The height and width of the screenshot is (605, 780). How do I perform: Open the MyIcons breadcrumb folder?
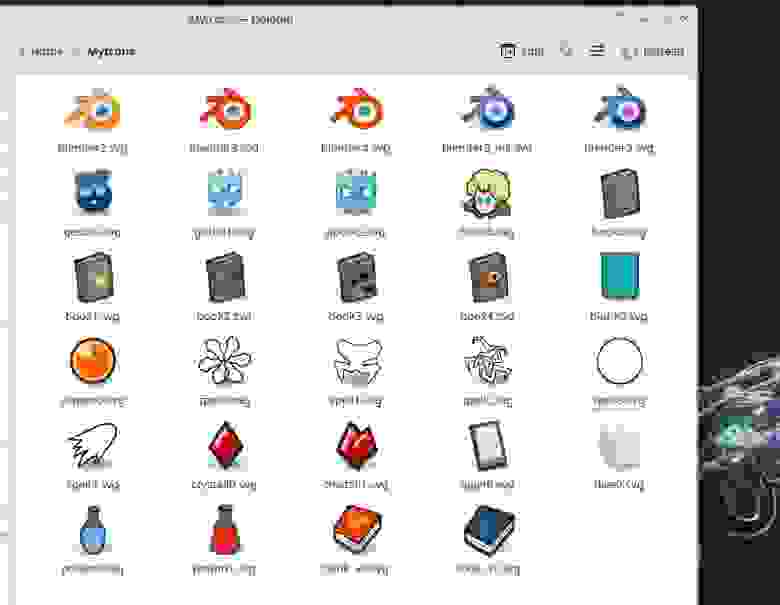pyautogui.click(x=111, y=52)
